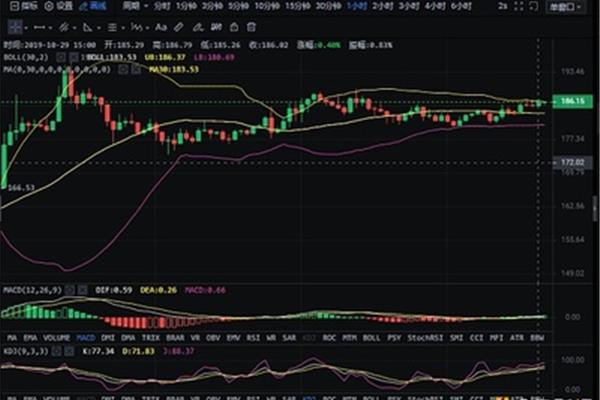The height and width of the screenshot is (400, 600).
Task: Select the Fibonacci levels tool
Action: tap(112, 27)
